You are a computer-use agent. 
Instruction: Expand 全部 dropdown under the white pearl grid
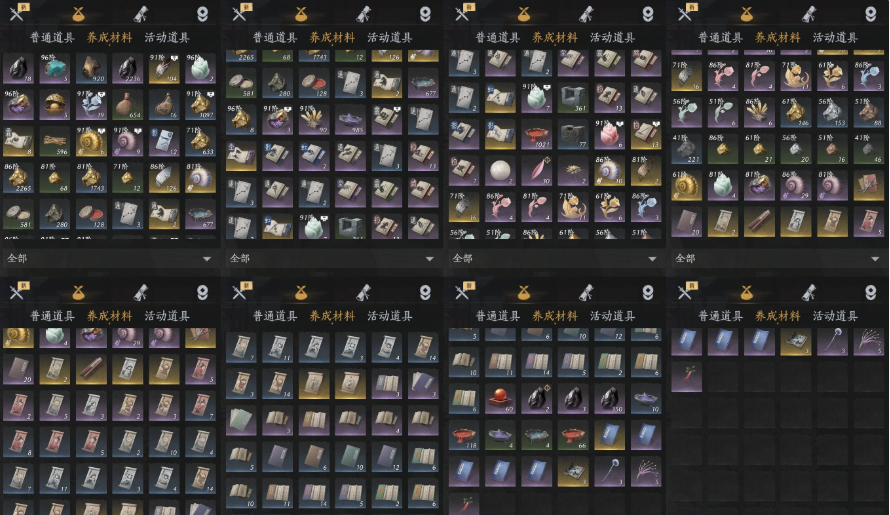tap(555, 258)
